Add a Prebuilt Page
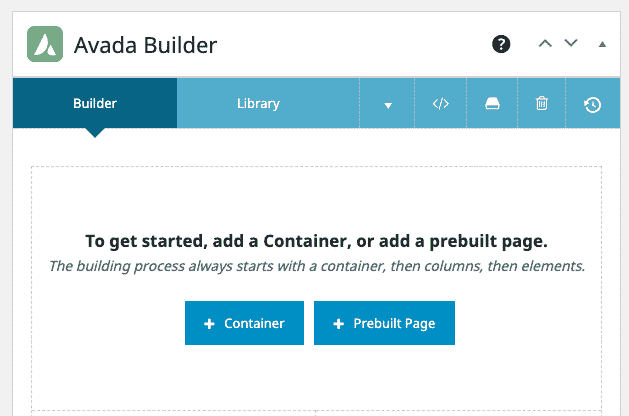The image size is (629, 416). pyautogui.click(x=384, y=323)
